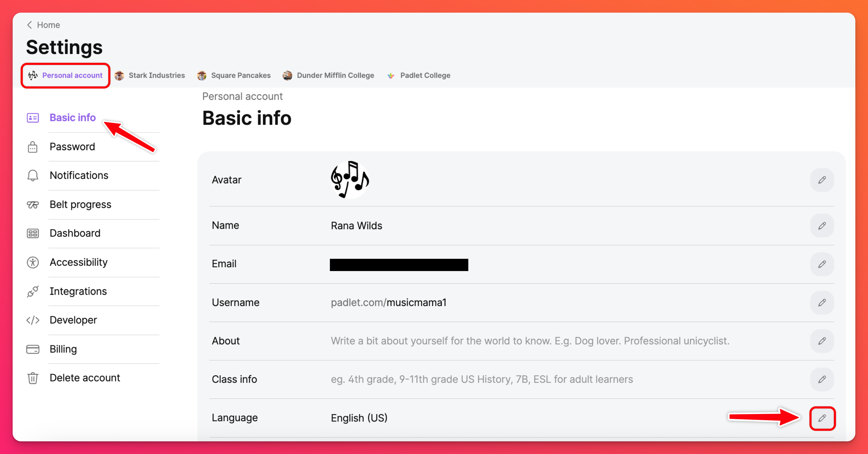Open the Billing section
The width and height of the screenshot is (868, 454).
[63, 349]
